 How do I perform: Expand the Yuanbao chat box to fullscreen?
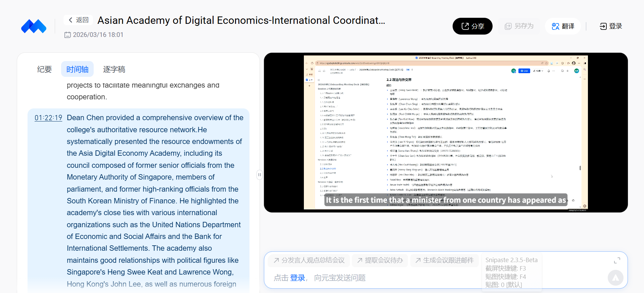tap(617, 260)
